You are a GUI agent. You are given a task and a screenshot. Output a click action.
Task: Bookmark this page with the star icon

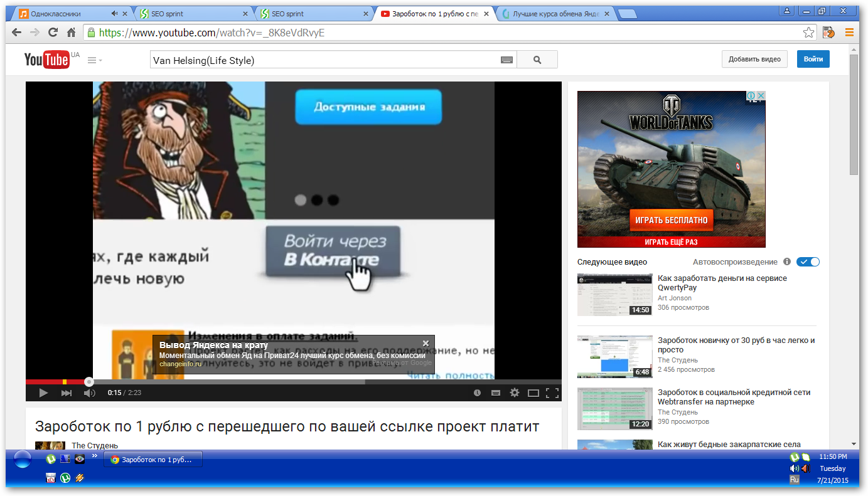point(809,33)
